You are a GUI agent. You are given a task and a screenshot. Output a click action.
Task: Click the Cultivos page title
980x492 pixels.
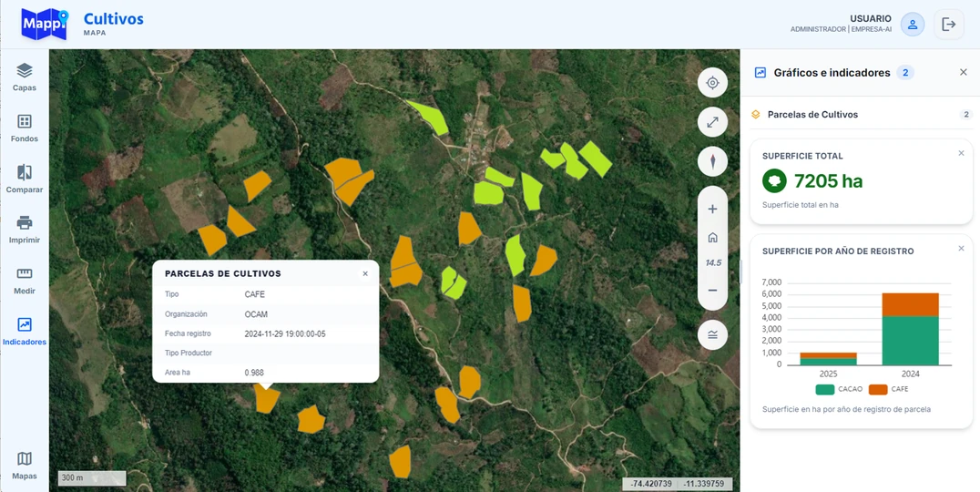point(114,19)
